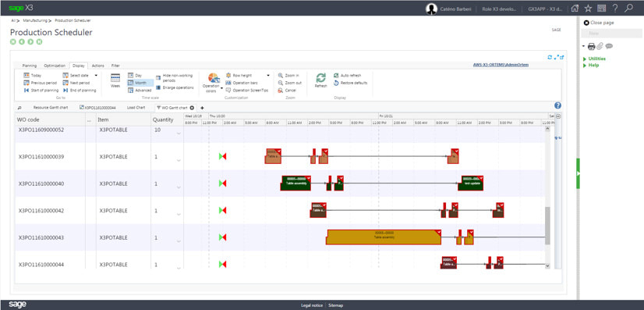Cancel the zoom
The width and height of the screenshot is (644, 310).
click(x=287, y=90)
